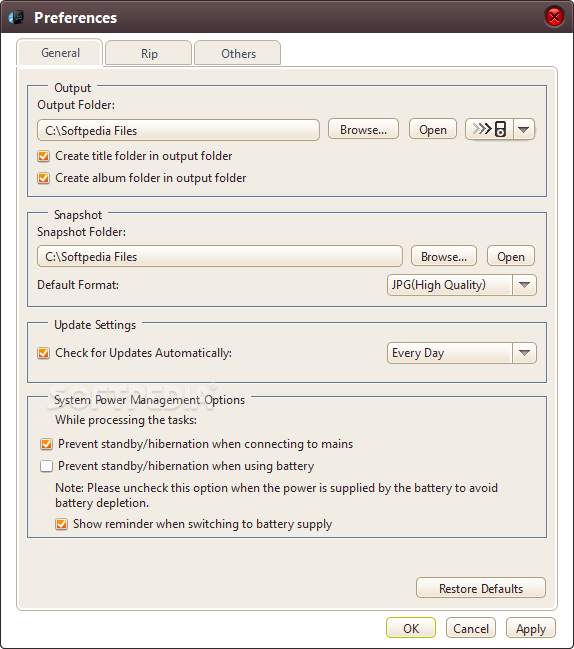Browse for the Output Folder

pyautogui.click(x=363, y=129)
